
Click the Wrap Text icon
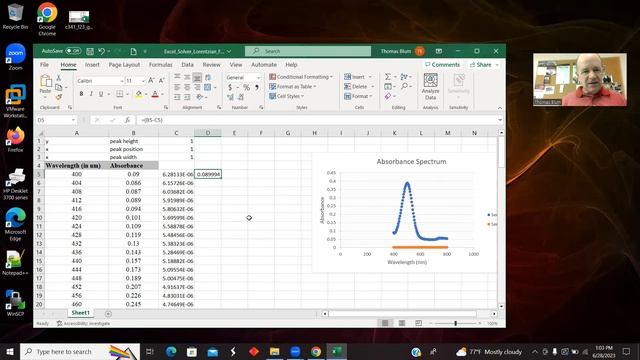pos(208,77)
